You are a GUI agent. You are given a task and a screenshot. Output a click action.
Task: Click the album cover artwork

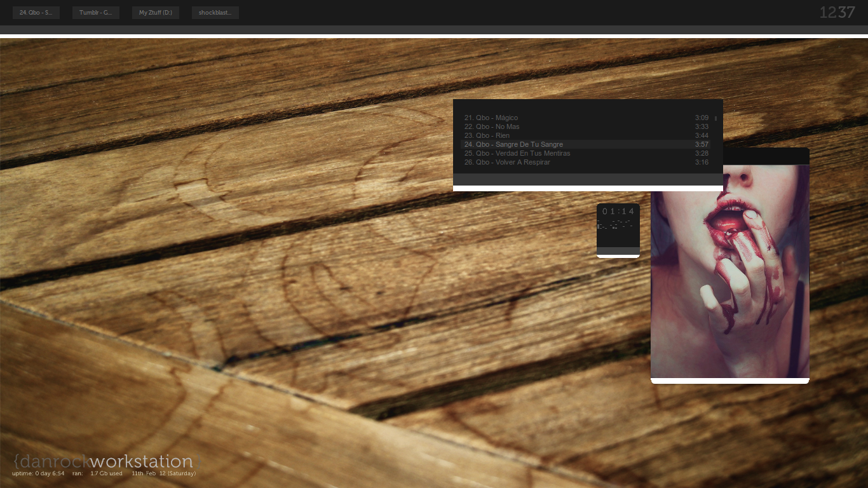(730, 271)
